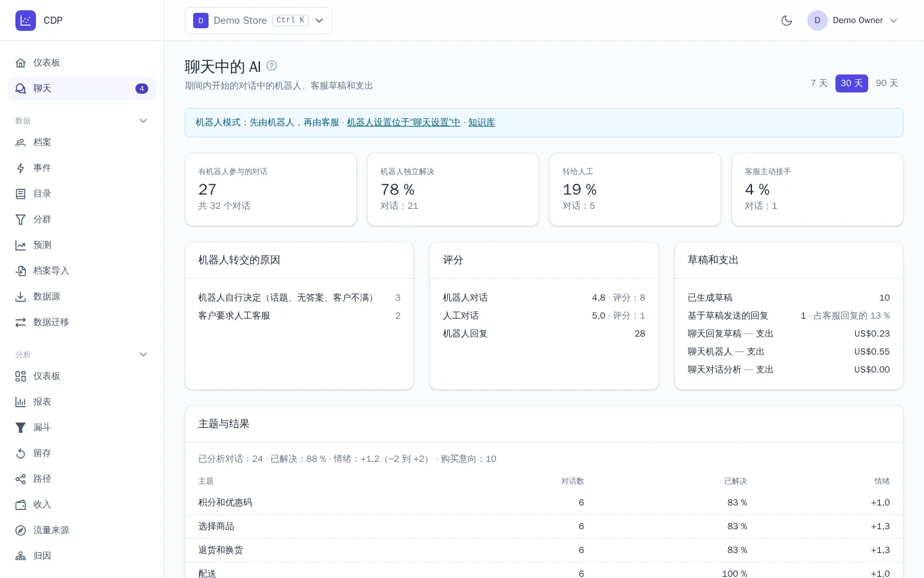Click the 有机器人参与的对话 card
The image size is (924, 578).
click(271, 189)
